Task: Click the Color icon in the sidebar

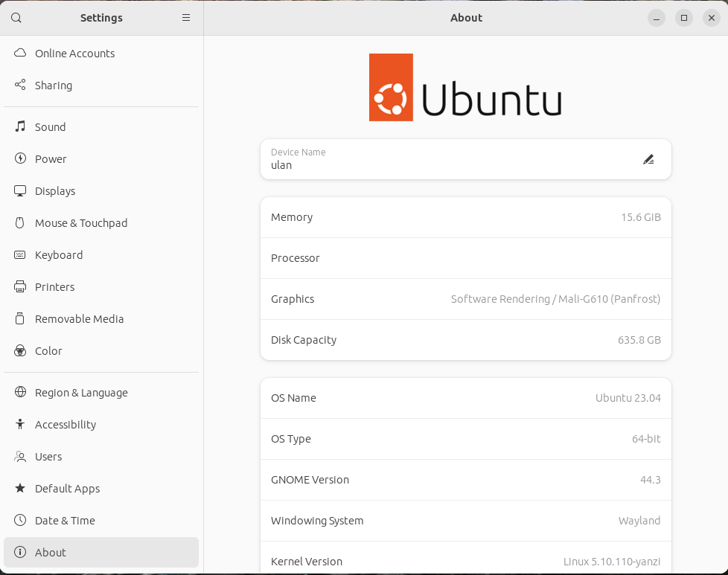Action: (x=20, y=351)
